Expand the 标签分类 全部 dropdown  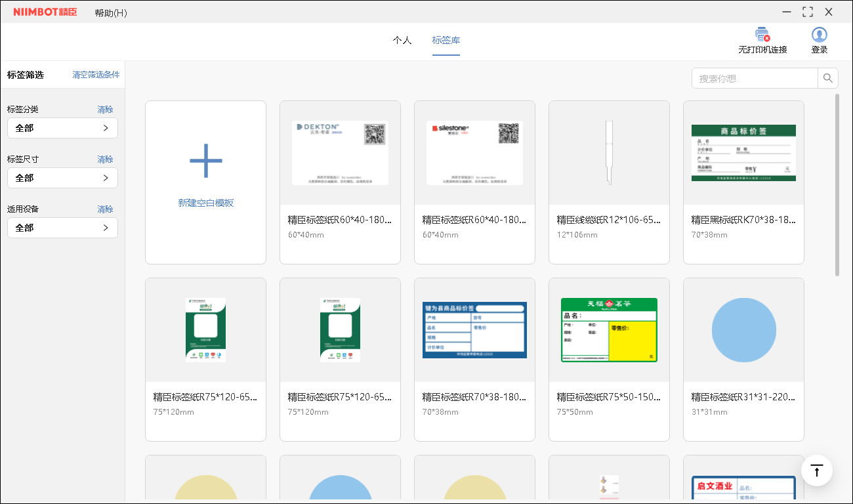pos(62,128)
